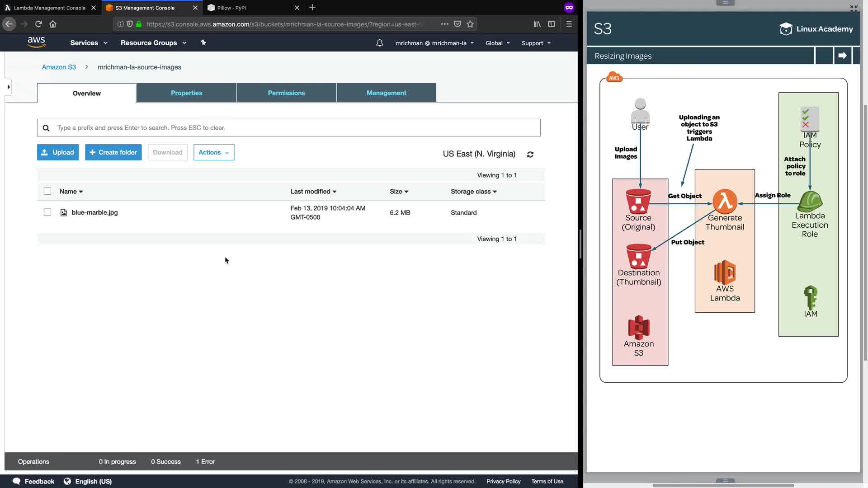Open the Amazon S3 breadcrumb link
The image size is (868, 488).
click(59, 67)
